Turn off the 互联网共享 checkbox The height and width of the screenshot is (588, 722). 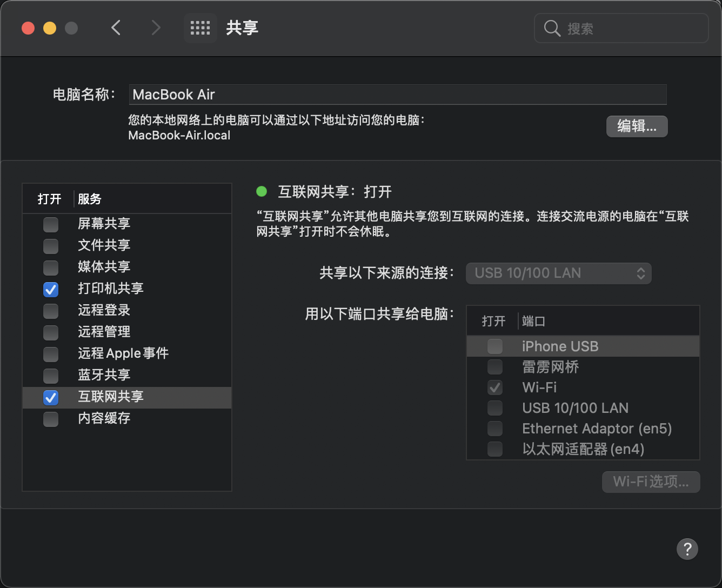pos(51,397)
